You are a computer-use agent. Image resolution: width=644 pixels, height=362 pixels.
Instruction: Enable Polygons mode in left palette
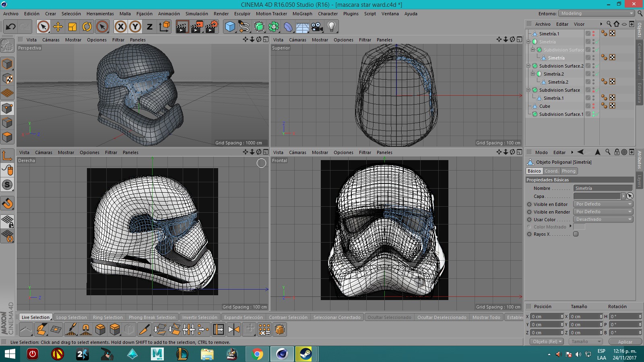click(7, 137)
